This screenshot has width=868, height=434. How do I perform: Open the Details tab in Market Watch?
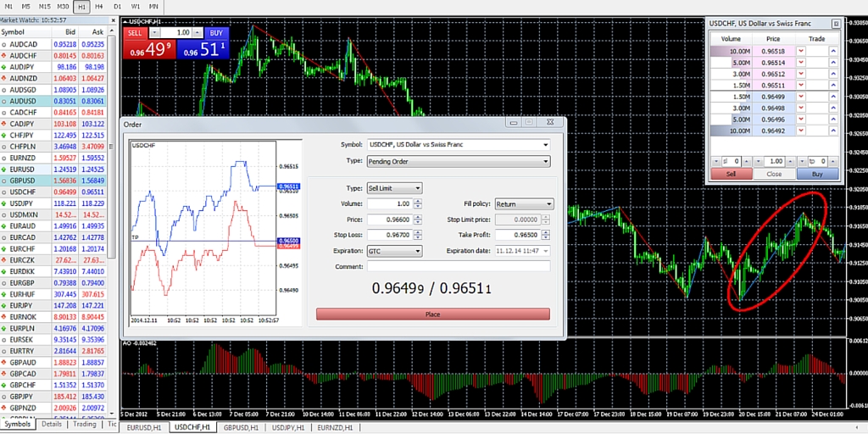click(x=52, y=424)
